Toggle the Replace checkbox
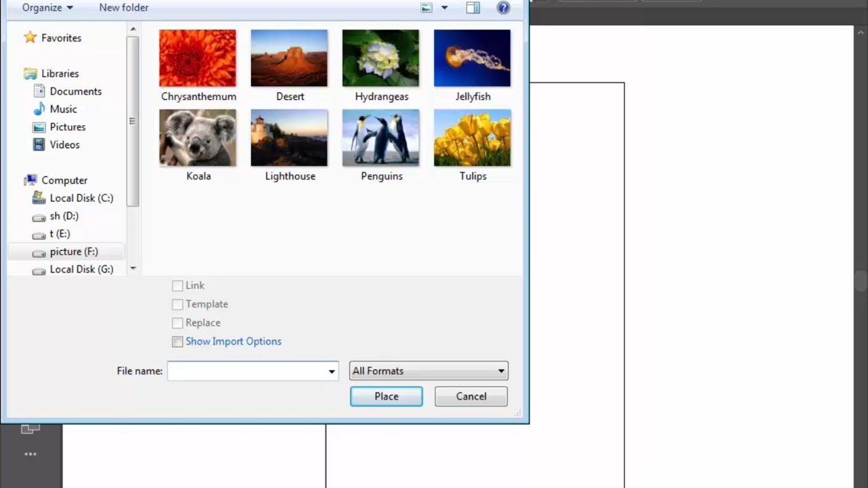 (x=178, y=323)
